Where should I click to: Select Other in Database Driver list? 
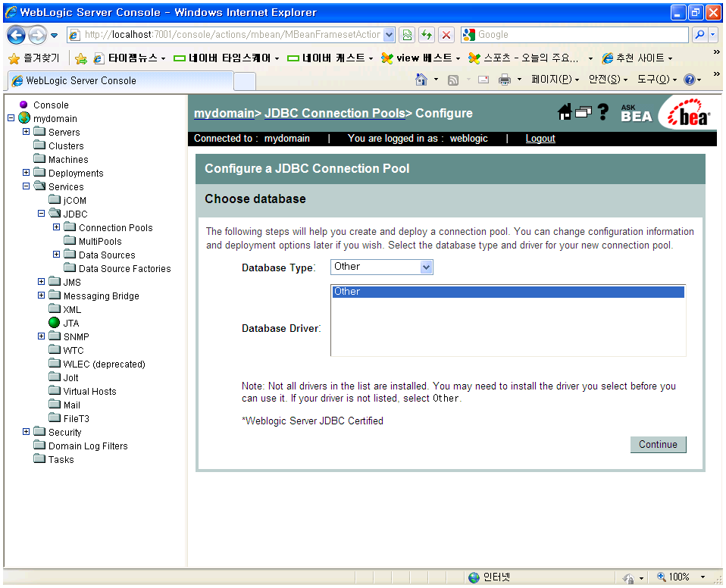click(508, 292)
